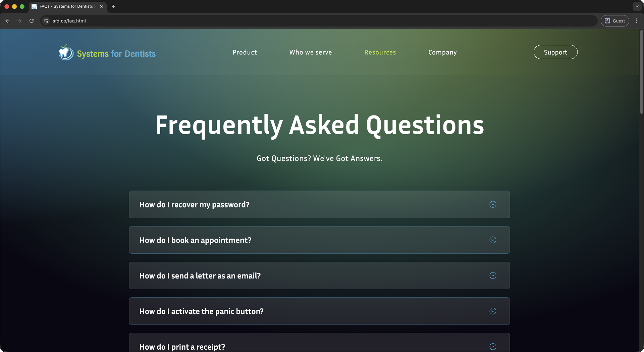Open a new browser tab
Viewport: 644px width, 352px height.
(x=113, y=6)
